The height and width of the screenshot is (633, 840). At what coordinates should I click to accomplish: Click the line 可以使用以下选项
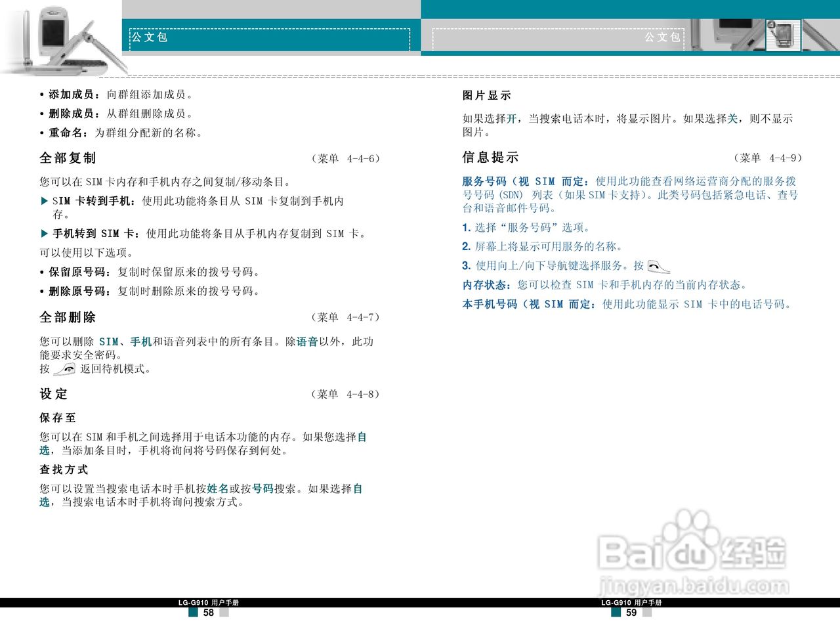[x=87, y=253]
